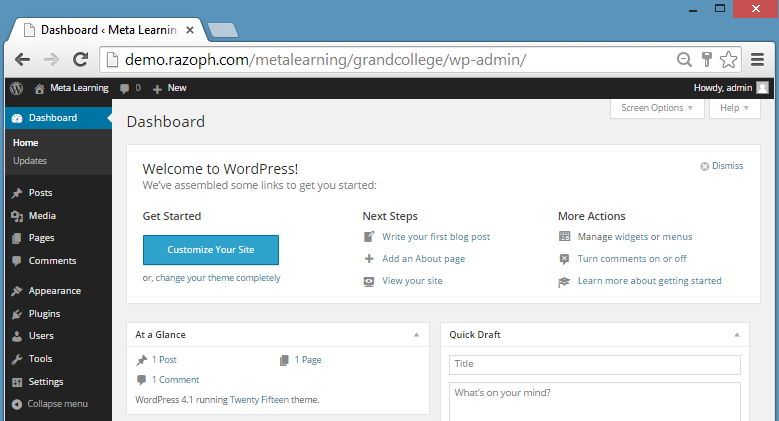Click the home icon beside Meta Learning

[39, 89]
